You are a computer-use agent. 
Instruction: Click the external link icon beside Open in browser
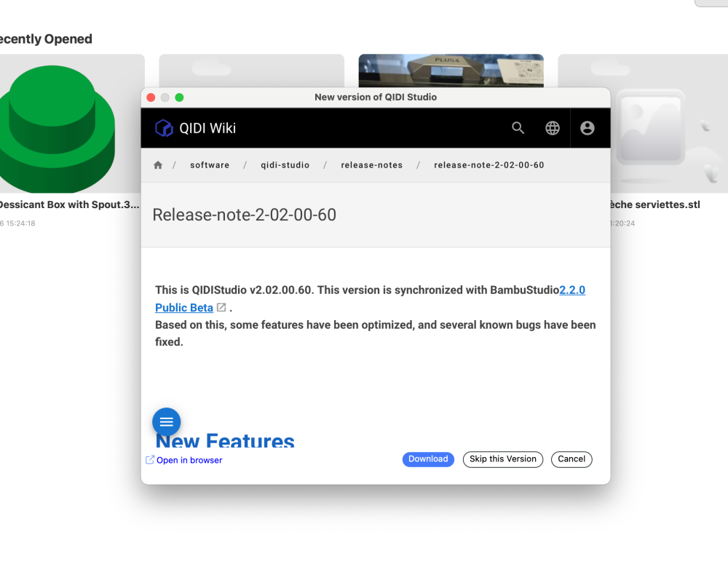[150, 460]
